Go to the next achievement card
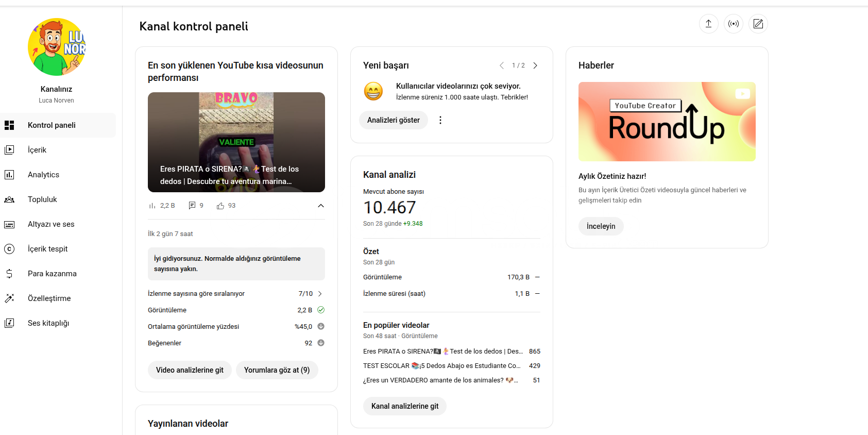This screenshot has width=868, height=435. (x=535, y=65)
